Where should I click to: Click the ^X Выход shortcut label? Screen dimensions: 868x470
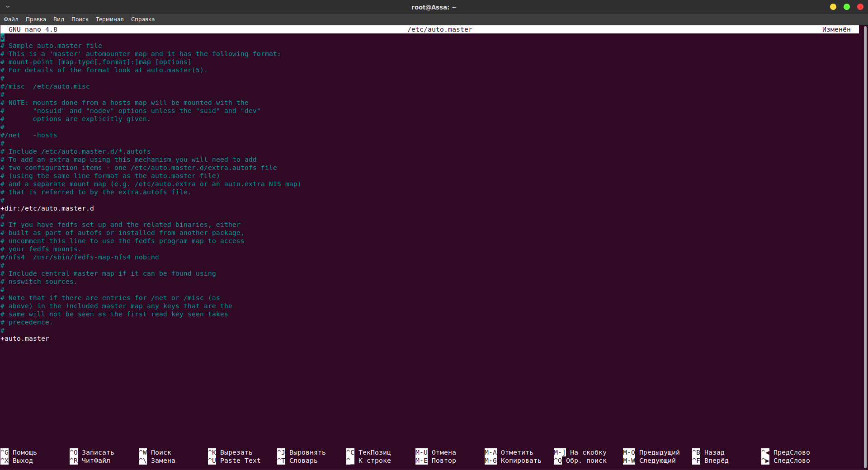point(17,461)
